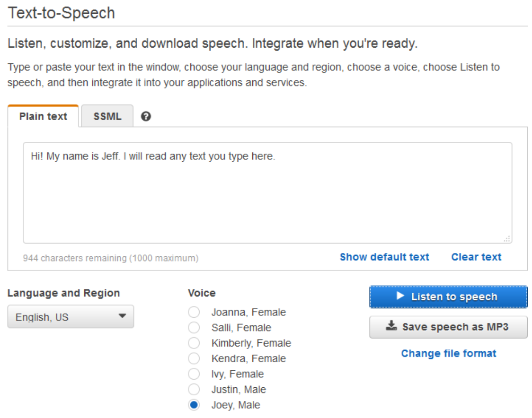Image resolution: width=532 pixels, height=418 pixels.
Task: Click the download icon on Save button
Action: click(x=391, y=326)
